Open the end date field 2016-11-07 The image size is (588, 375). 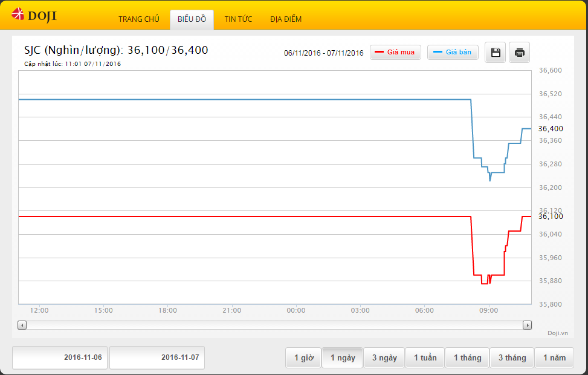pos(157,357)
